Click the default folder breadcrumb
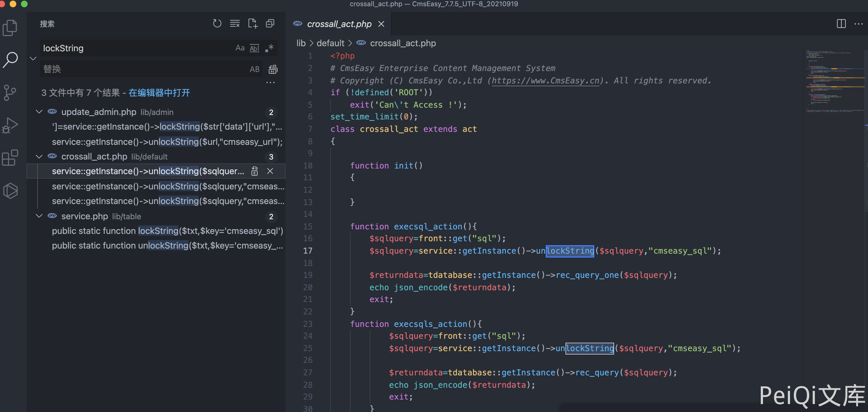This screenshot has height=412, width=868. click(x=330, y=43)
